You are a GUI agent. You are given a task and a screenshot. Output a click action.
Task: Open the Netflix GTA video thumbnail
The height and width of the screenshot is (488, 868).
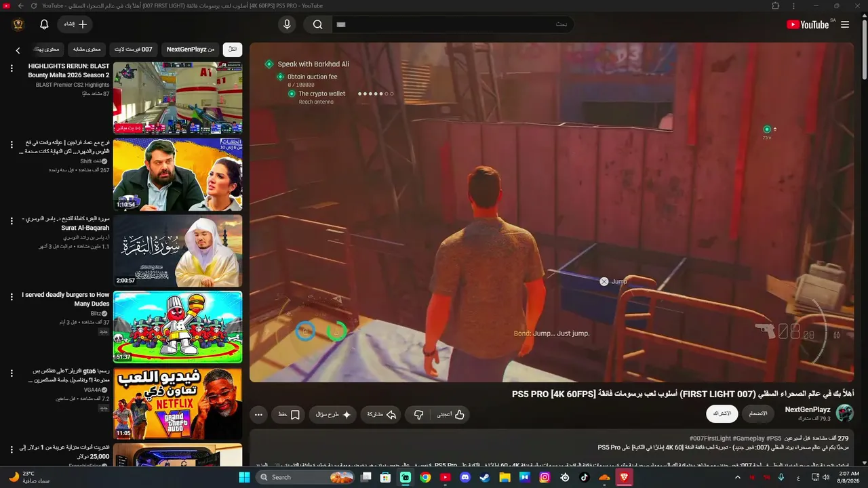tap(178, 404)
